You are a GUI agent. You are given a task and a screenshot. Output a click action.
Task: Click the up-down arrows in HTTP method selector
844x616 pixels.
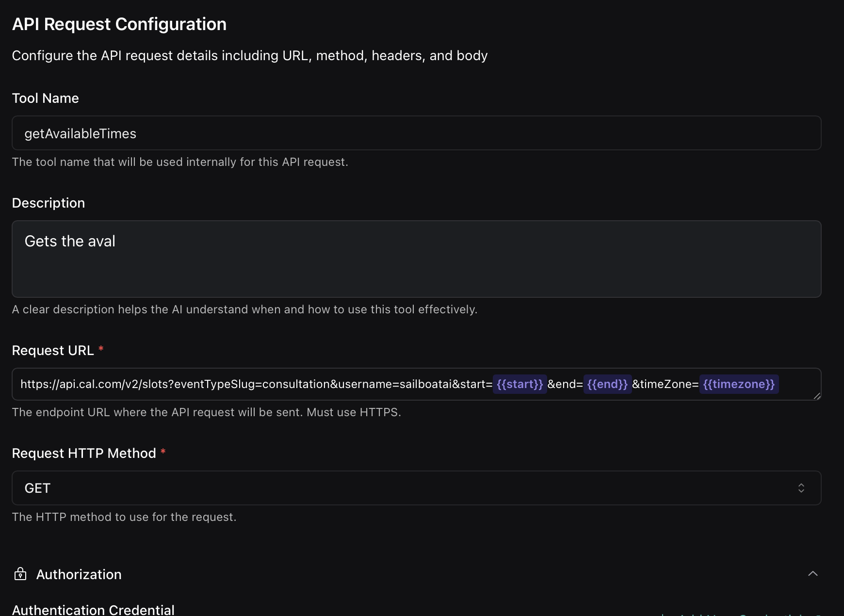point(801,488)
